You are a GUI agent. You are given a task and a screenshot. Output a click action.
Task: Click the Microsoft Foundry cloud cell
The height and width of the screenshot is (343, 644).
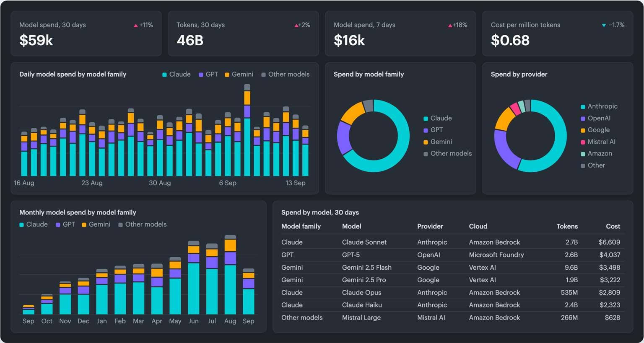click(496, 255)
